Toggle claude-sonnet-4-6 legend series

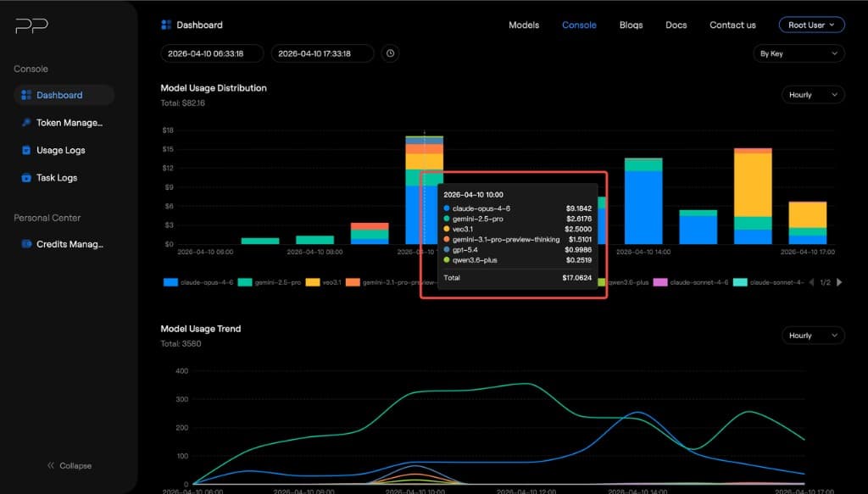click(691, 282)
